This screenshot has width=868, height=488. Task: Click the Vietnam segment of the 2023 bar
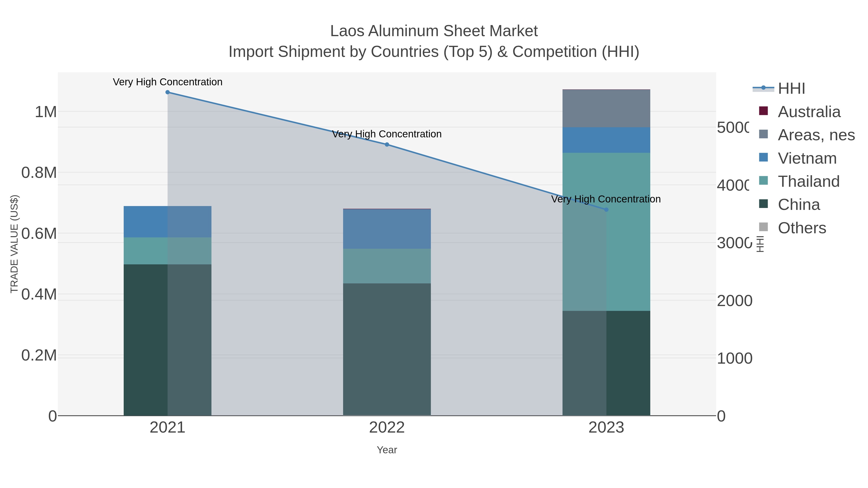[x=606, y=140]
